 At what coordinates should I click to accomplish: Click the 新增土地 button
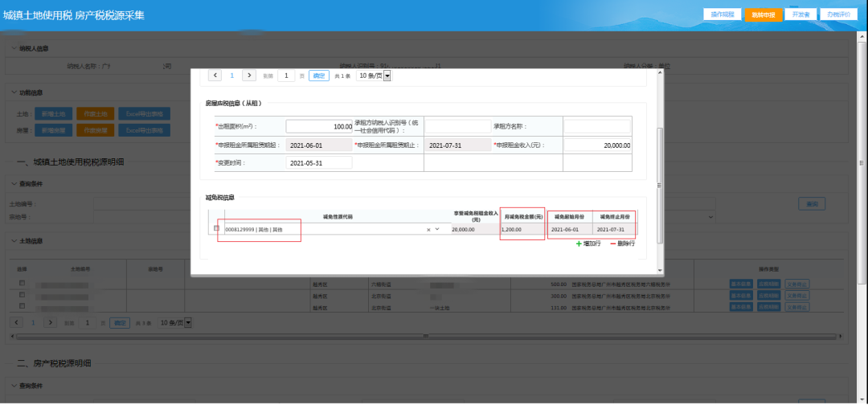coord(54,114)
